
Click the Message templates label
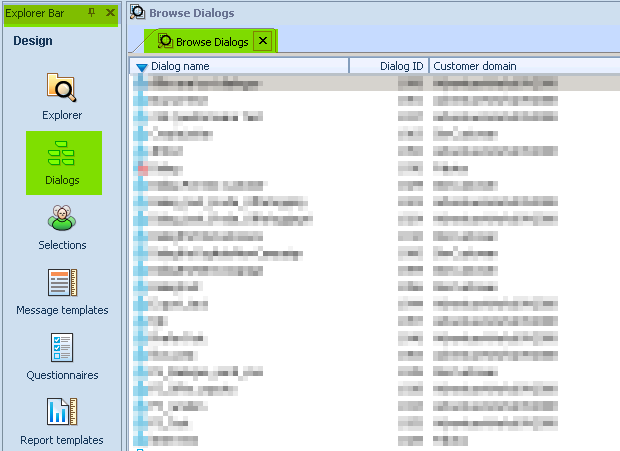(62, 310)
